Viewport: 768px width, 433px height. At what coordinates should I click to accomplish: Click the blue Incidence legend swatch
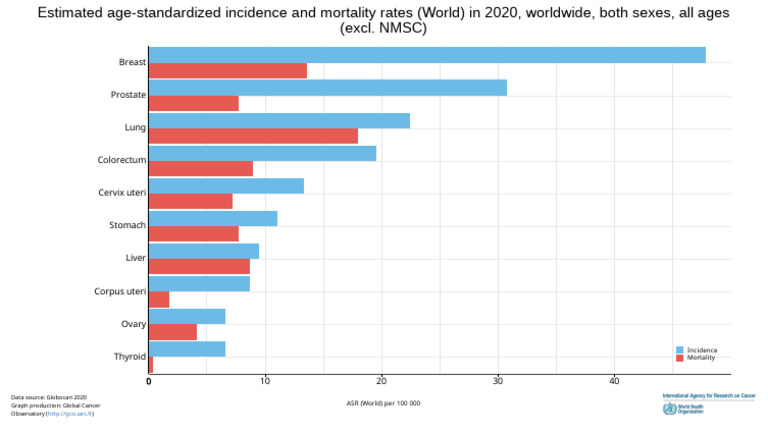pos(680,350)
